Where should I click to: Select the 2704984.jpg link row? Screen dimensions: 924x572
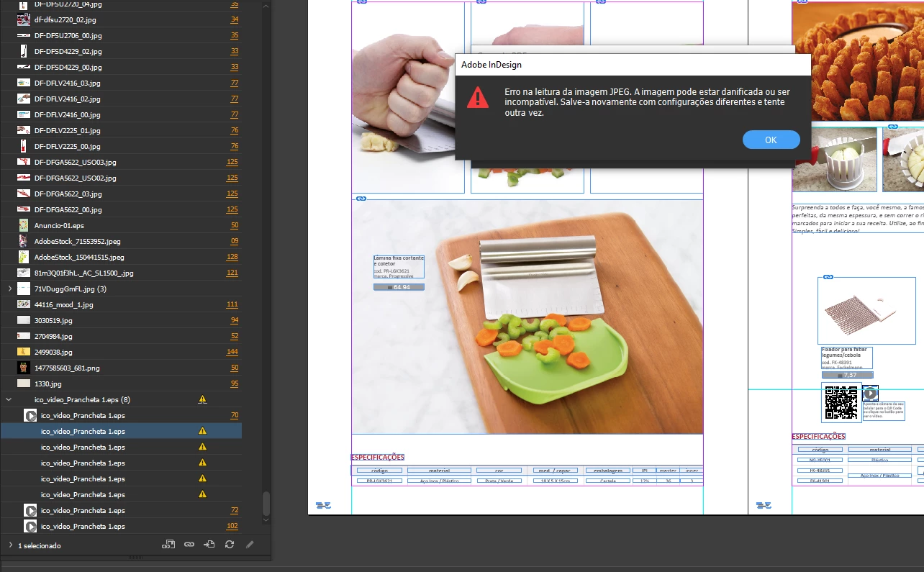click(x=121, y=336)
